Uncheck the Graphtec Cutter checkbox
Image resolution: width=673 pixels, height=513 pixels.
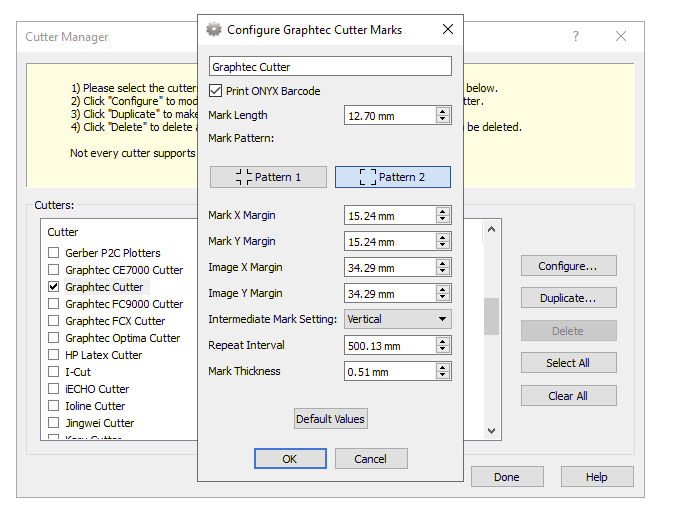point(54,286)
